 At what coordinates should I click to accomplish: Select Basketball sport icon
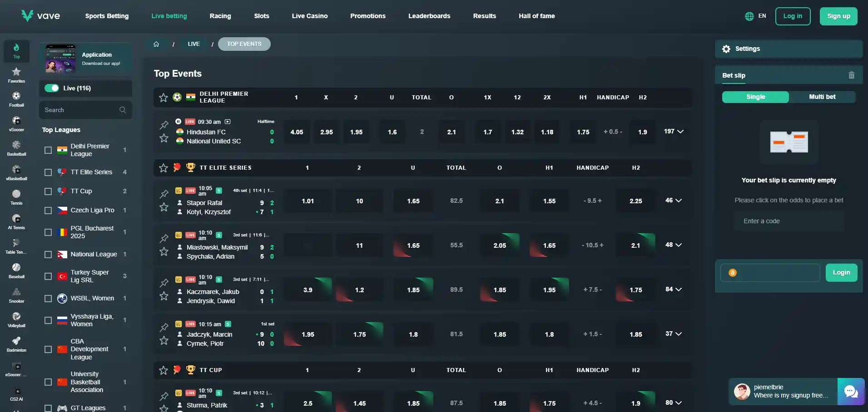click(x=16, y=148)
